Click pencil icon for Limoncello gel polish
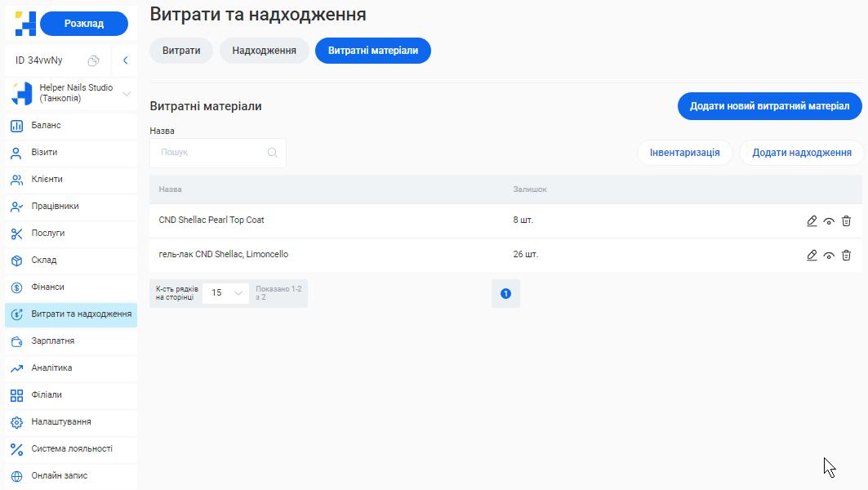The height and width of the screenshot is (490, 868). pos(812,255)
